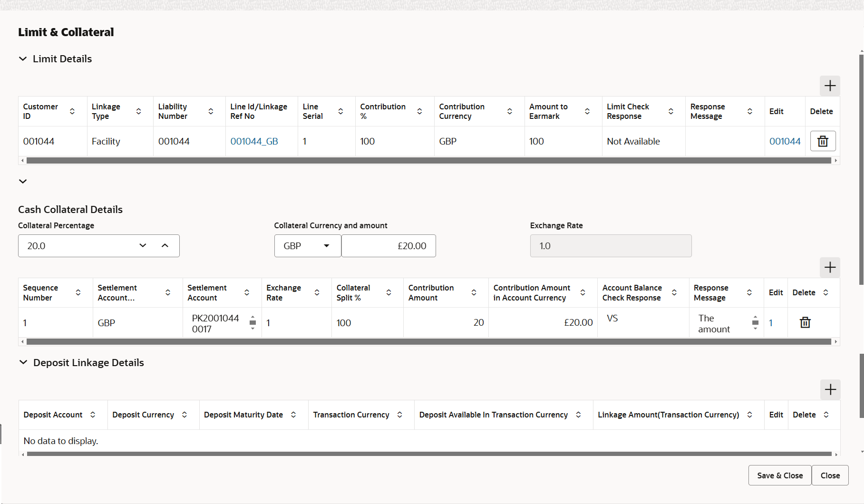Sort by Exchange Rate column

point(317,292)
